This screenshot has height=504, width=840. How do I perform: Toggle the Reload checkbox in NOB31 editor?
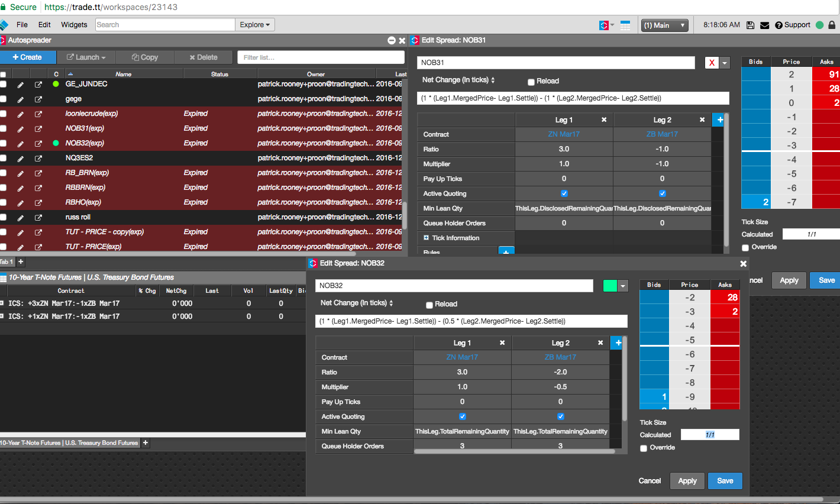pyautogui.click(x=531, y=82)
